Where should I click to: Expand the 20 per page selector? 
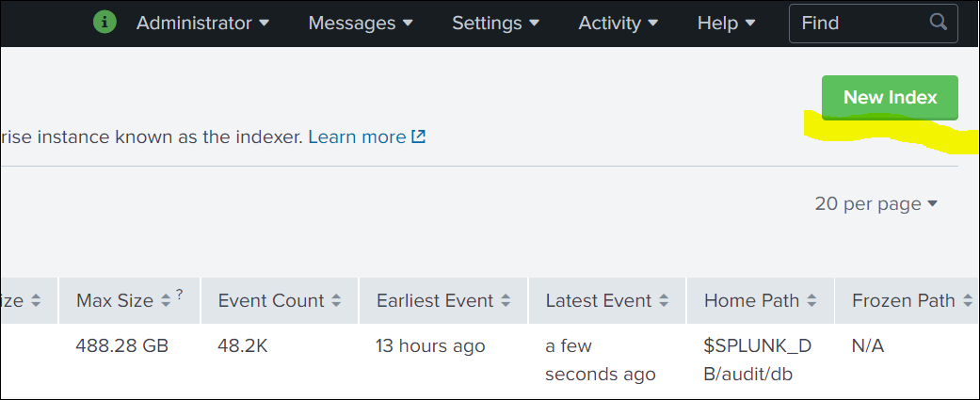[x=876, y=203]
